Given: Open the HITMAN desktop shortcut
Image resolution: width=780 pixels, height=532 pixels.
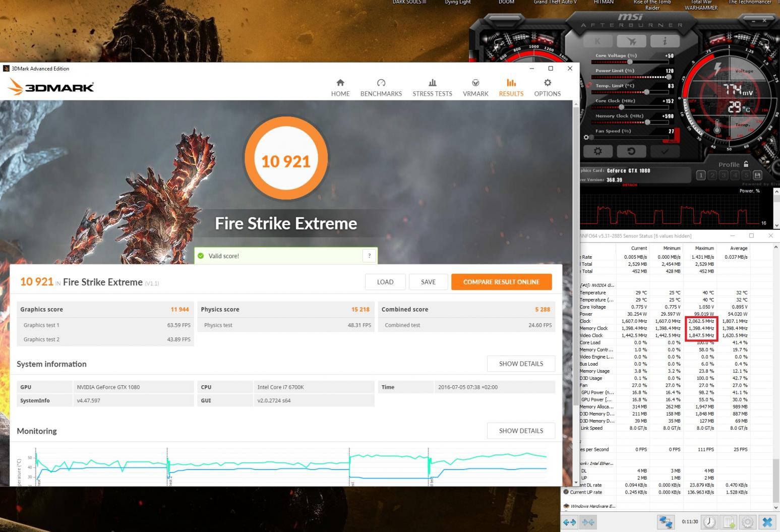Looking at the screenshot, I should [x=604, y=2].
